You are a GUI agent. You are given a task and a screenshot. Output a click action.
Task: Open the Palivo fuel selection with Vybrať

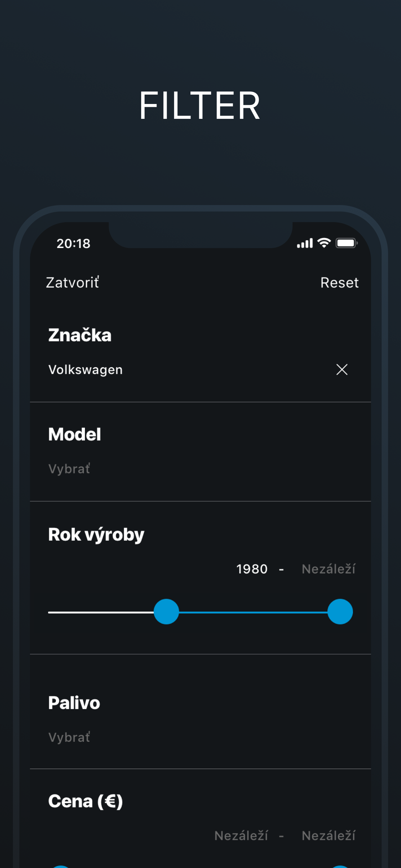click(69, 737)
